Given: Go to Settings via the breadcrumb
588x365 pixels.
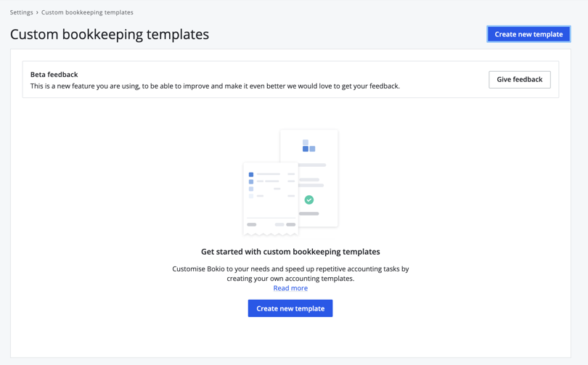Looking at the screenshot, I should pos(21,12).
